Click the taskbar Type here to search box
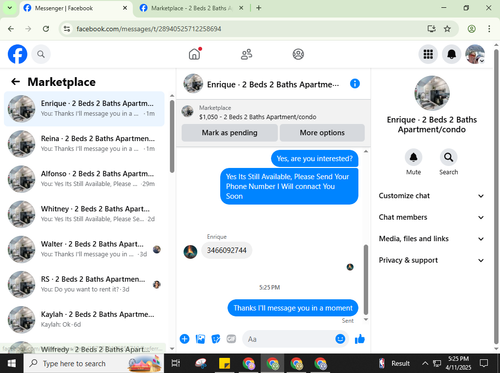 [x=93, y=363]
